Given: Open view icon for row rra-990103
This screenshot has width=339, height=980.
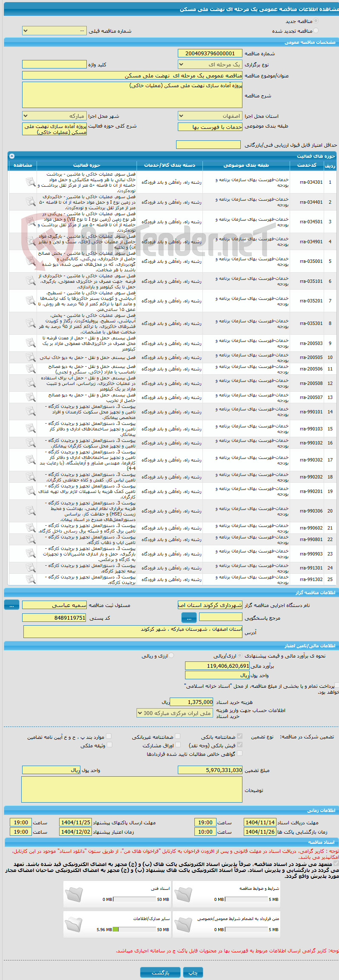Looking at the screenshot, I should (30, 429).
